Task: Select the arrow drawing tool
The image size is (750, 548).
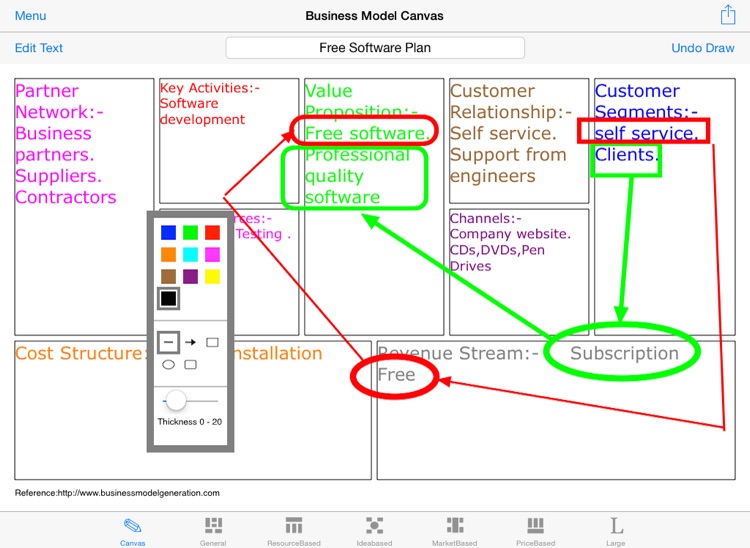Action: (190, 342)
